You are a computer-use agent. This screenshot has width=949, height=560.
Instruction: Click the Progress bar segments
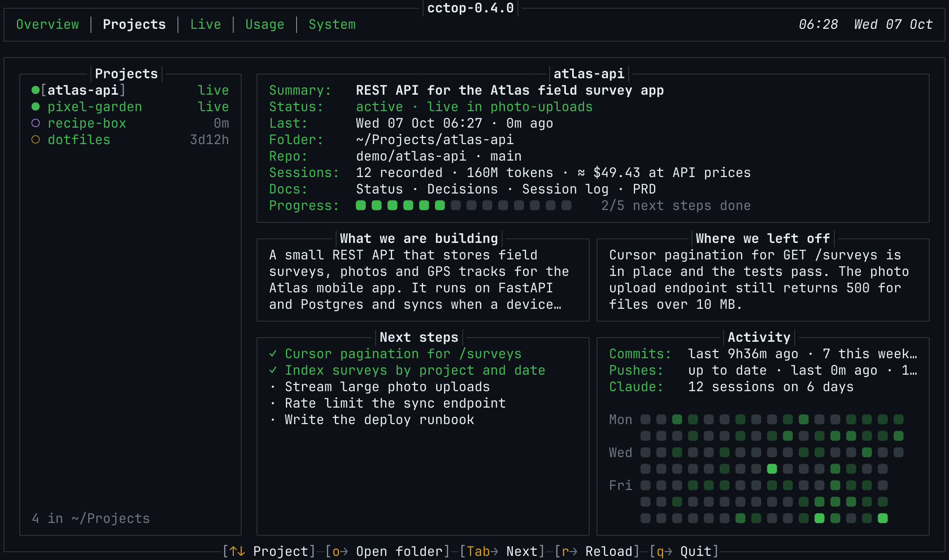click(x=463, y=205)
